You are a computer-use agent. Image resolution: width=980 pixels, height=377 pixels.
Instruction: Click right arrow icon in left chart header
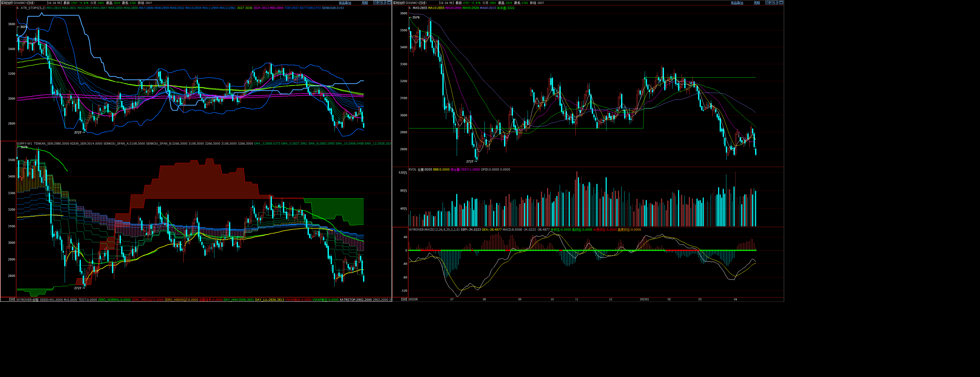coord(380,3)
